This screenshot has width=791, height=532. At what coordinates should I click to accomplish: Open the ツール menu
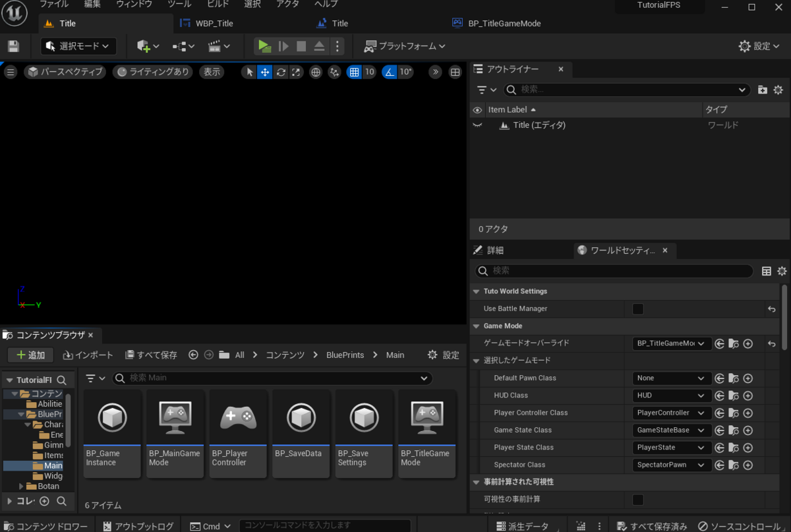(x=179, y=4)
